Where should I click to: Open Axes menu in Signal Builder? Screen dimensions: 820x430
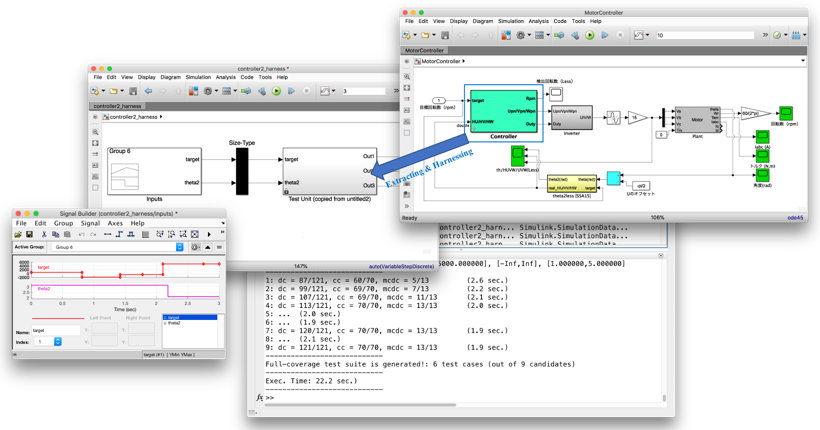coord(115,223)
